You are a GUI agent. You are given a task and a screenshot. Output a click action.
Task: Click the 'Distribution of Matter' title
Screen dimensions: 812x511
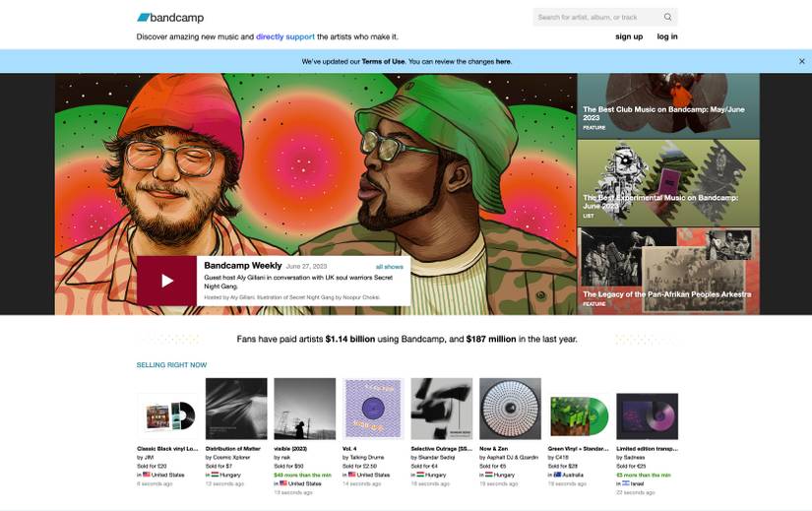(x=233, y=449)
